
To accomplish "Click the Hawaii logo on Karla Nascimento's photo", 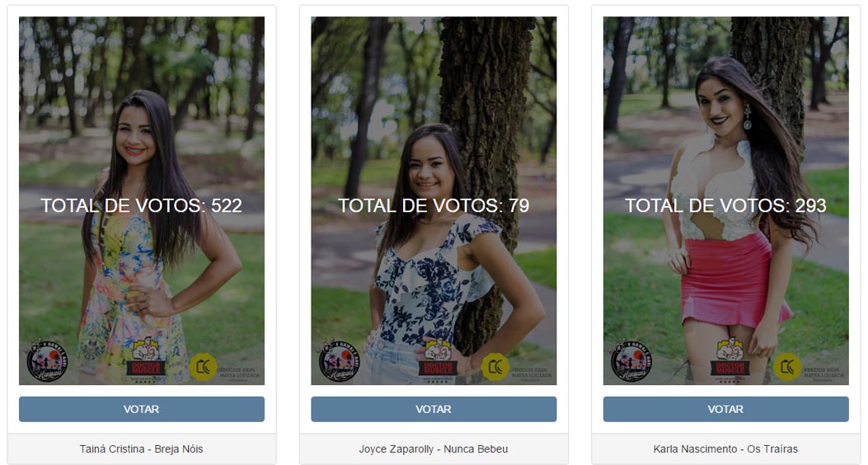I will (631, 360).
